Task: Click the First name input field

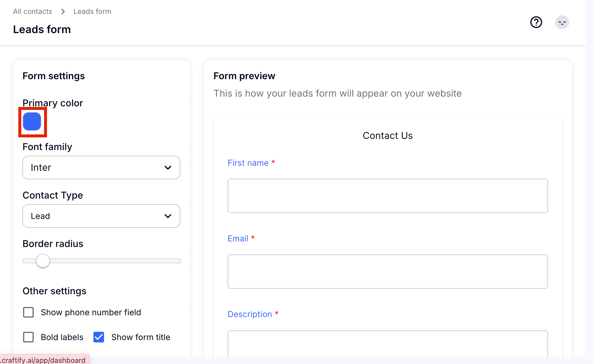Action: coord(388,196)
